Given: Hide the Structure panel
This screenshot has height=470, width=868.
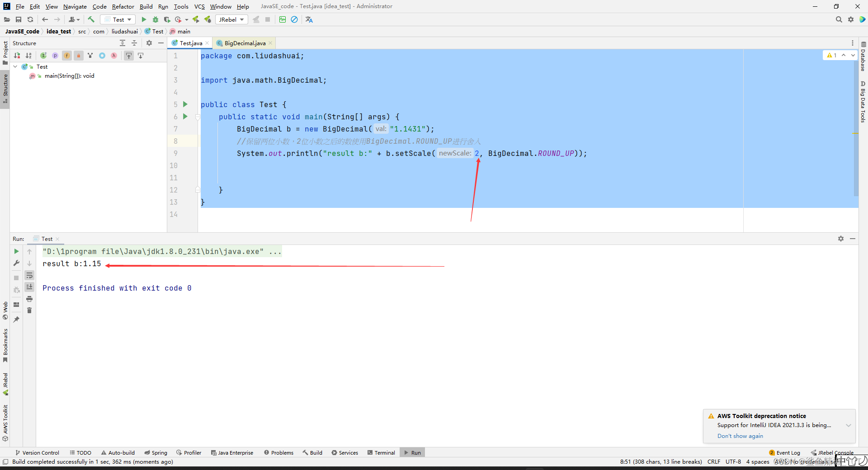Looking at the screenshot, I should [x=161, y=43].
